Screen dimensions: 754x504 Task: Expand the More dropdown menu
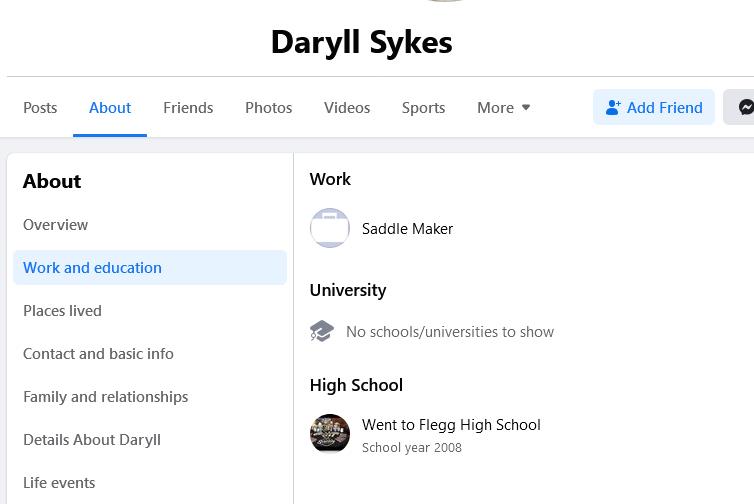(504, 108)
